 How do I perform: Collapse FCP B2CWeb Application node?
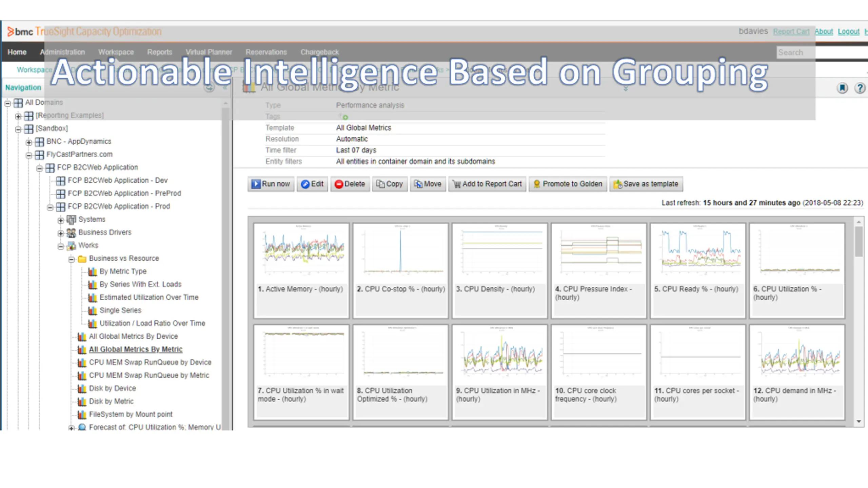point(39,168)
